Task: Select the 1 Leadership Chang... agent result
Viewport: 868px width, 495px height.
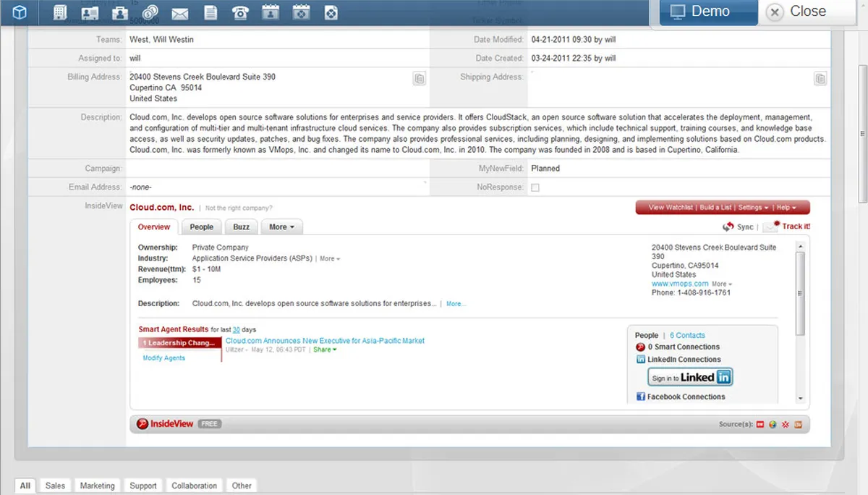Action: [x=179, y=343]
